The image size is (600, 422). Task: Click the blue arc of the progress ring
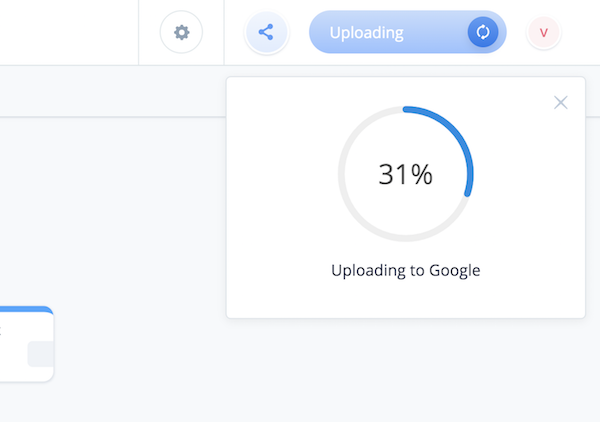[x=453, y=136]
